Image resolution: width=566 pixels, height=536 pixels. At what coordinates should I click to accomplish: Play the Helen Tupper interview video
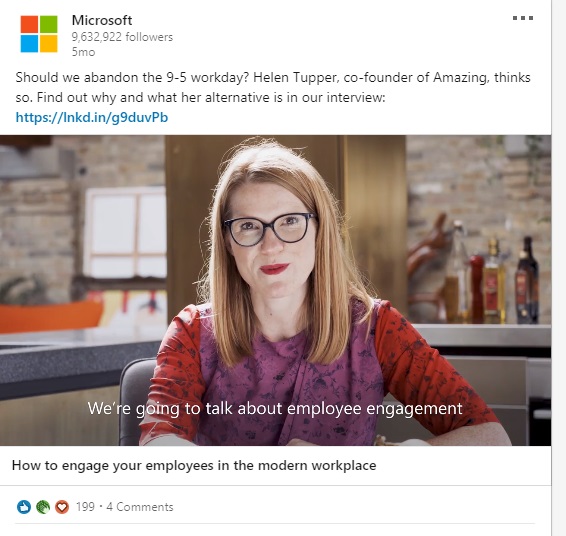pos(275,290)
